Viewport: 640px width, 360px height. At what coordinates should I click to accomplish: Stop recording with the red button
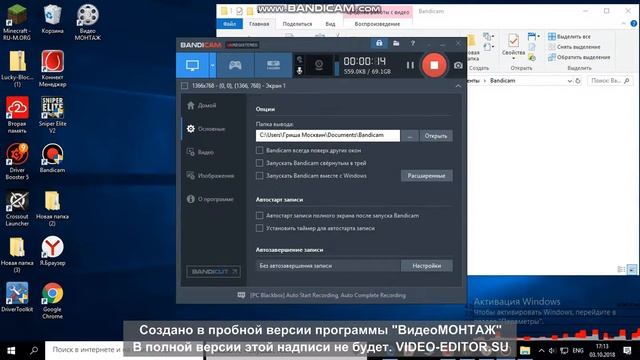tap(434, 65)
